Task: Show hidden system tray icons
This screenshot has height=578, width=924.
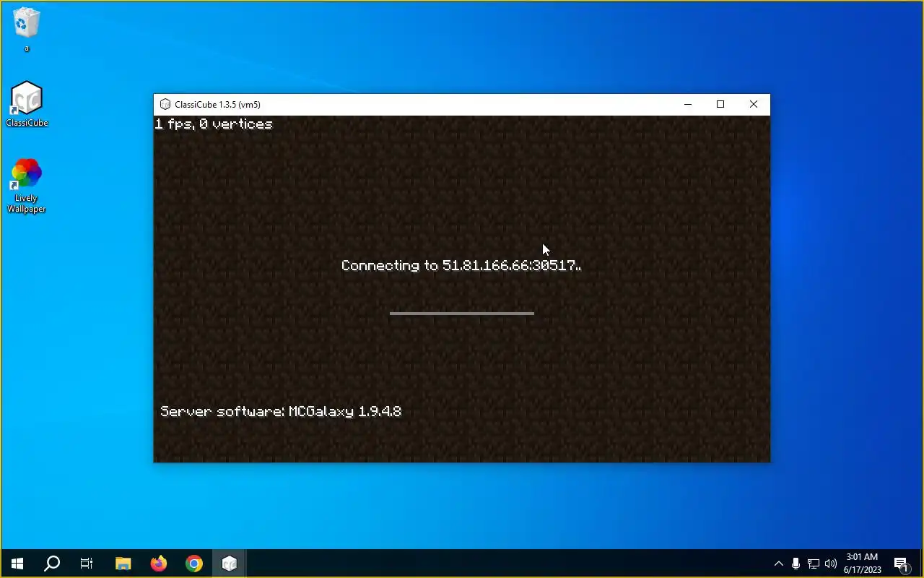Action: click(x=778, y=564)
